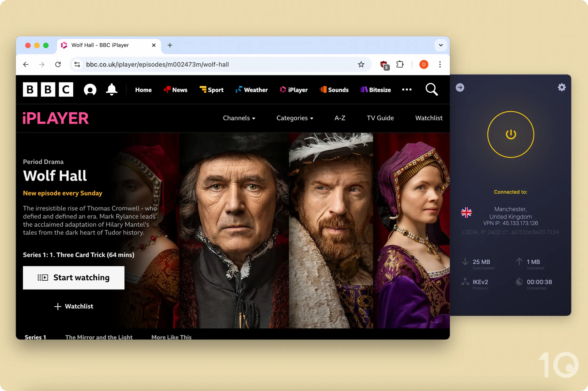The height and width of the screenshot is (391, 588).
Task: Enable BBC iPlayer watchlist for Wolf Hall
Action: pyautogui.click(x=73, y=306)
